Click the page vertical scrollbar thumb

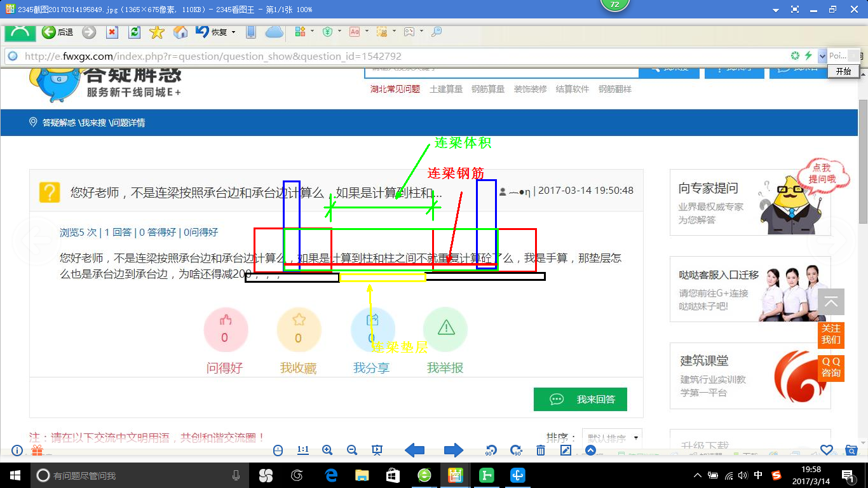pos(863,161)
